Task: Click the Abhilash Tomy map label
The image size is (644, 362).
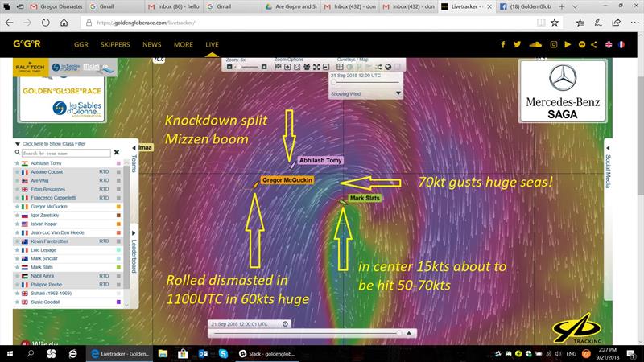Action: [320, 160]
